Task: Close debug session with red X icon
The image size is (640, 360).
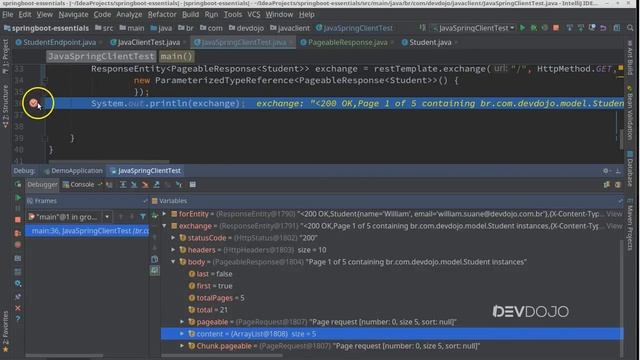Action: click(18, 308)
